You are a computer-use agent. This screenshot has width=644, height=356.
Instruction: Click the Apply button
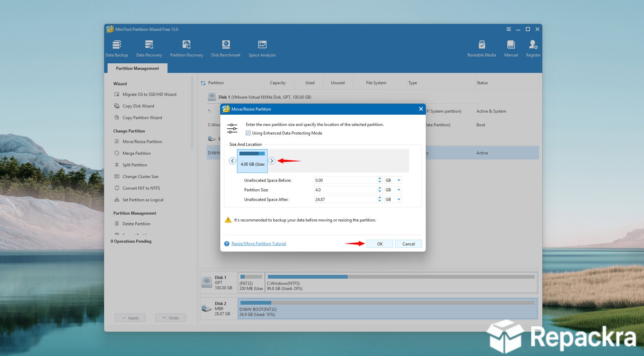[130, 318]
